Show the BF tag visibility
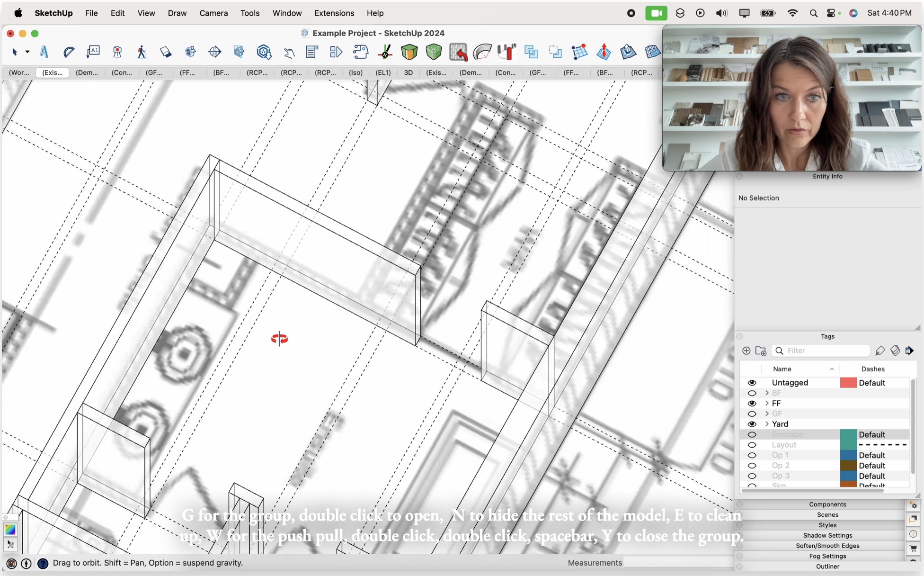 click(x=752, y=393)
